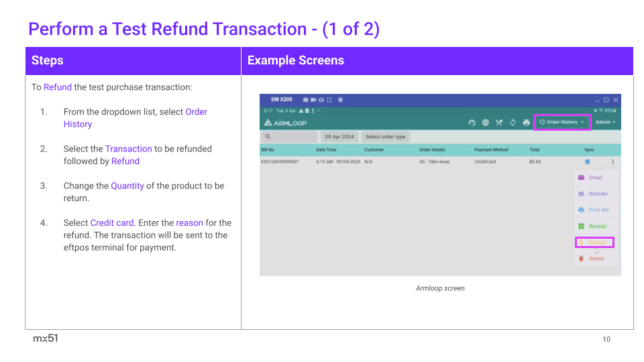Image resolution: width=644 pixels, height=362 pixels.
Task: Minimize the SM X200 emulator window
Action: 597,100
